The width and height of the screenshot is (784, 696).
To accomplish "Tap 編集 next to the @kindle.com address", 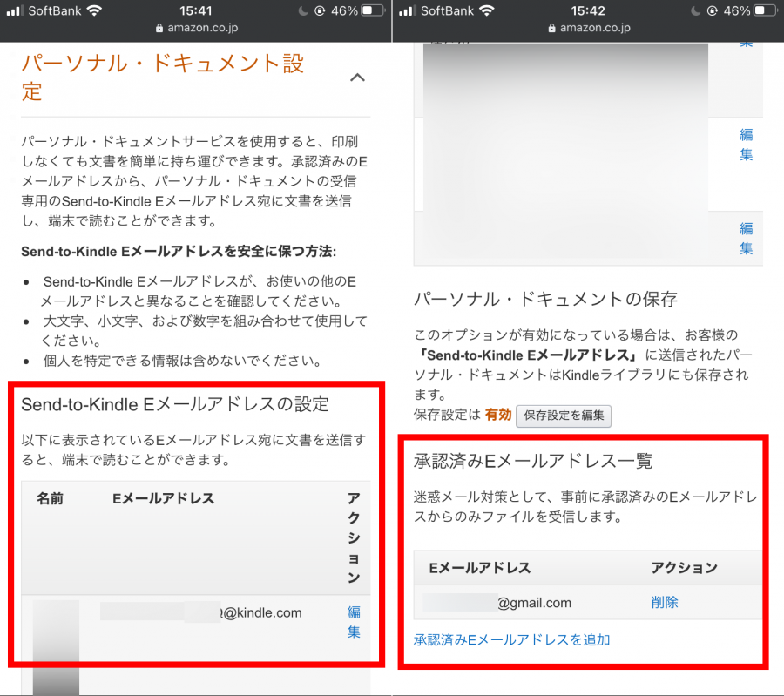I will click(352, 622).
